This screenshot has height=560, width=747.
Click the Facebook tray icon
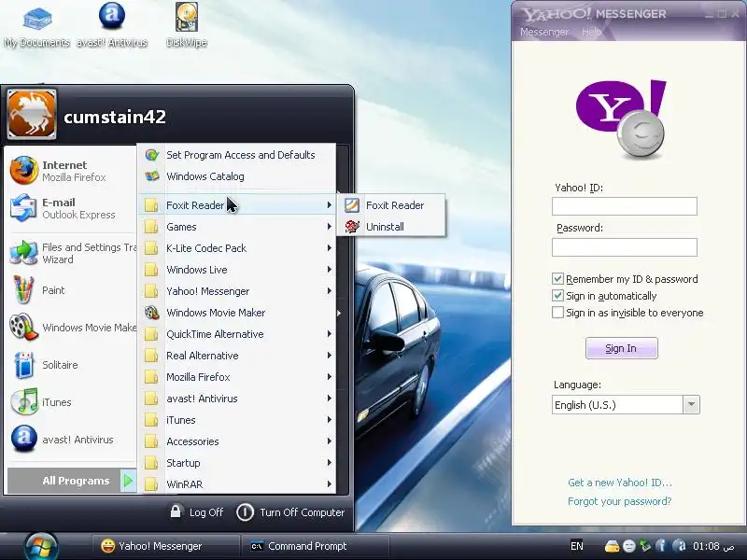661,546
